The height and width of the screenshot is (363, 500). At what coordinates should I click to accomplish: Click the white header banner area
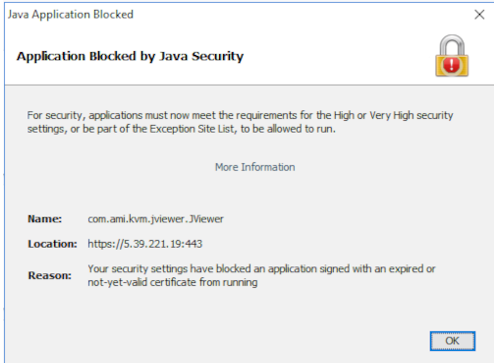(x=249, y=57)
